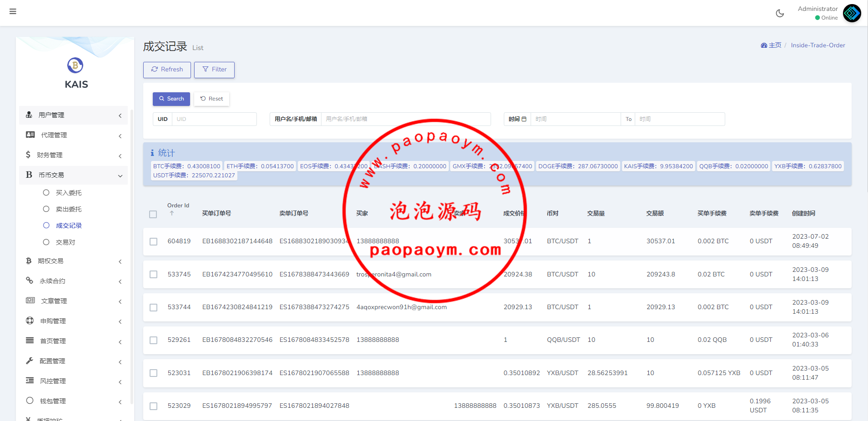Check the row for order 523029
This screenshot has width=868, height=421.
click(154, 406)
